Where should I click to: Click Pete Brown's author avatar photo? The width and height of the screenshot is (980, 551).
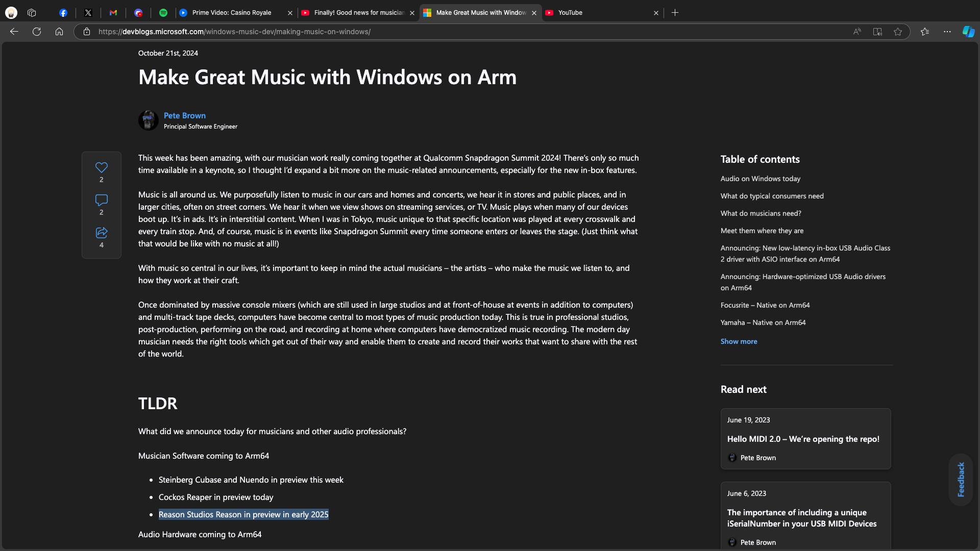pos(149,120)
